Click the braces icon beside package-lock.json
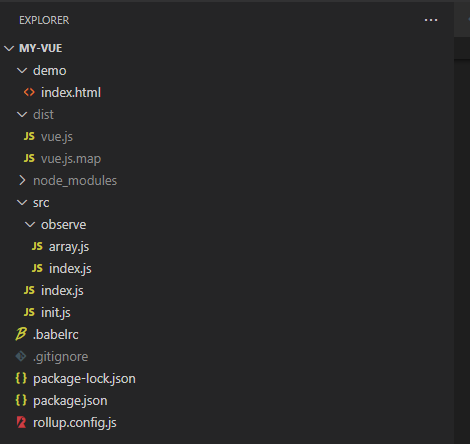This screenshot has height=444, width=470. 21,378
